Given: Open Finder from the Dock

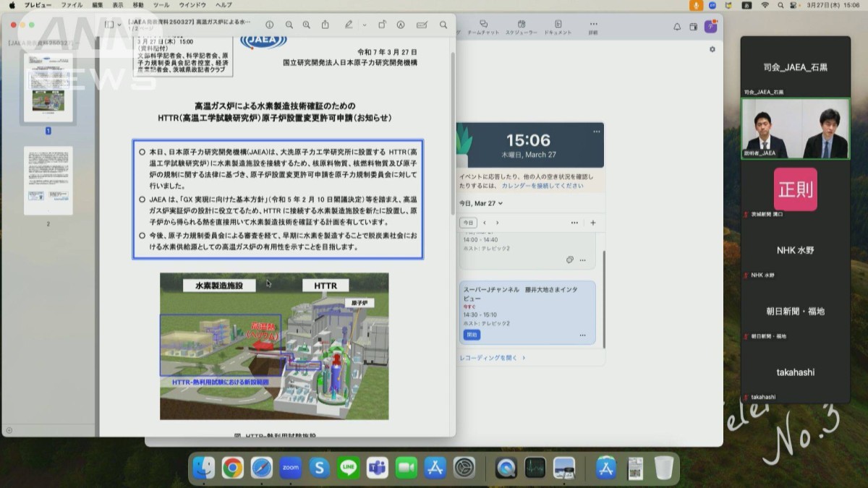Looking at the screenshot, I should coord(203,468).
